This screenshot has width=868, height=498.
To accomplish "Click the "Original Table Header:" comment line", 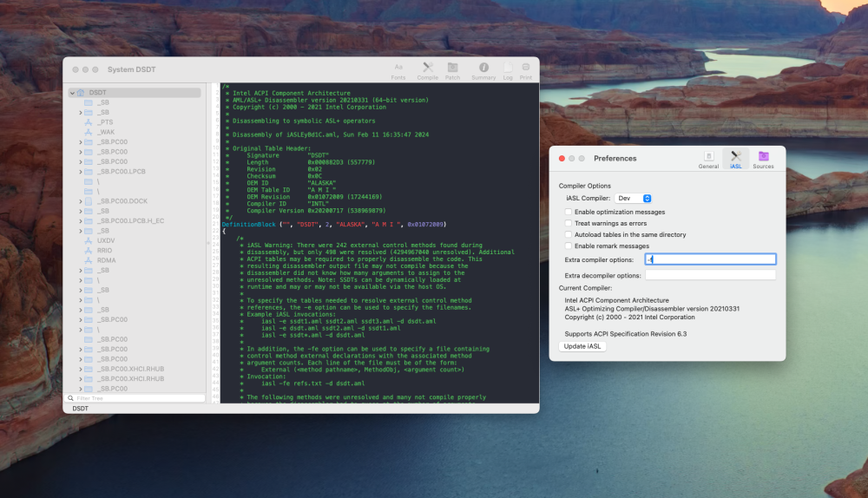I will 272,148.
